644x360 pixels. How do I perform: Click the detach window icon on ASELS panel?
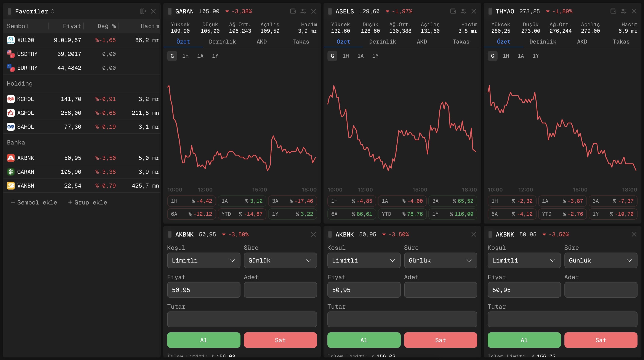tap(453, 11)
